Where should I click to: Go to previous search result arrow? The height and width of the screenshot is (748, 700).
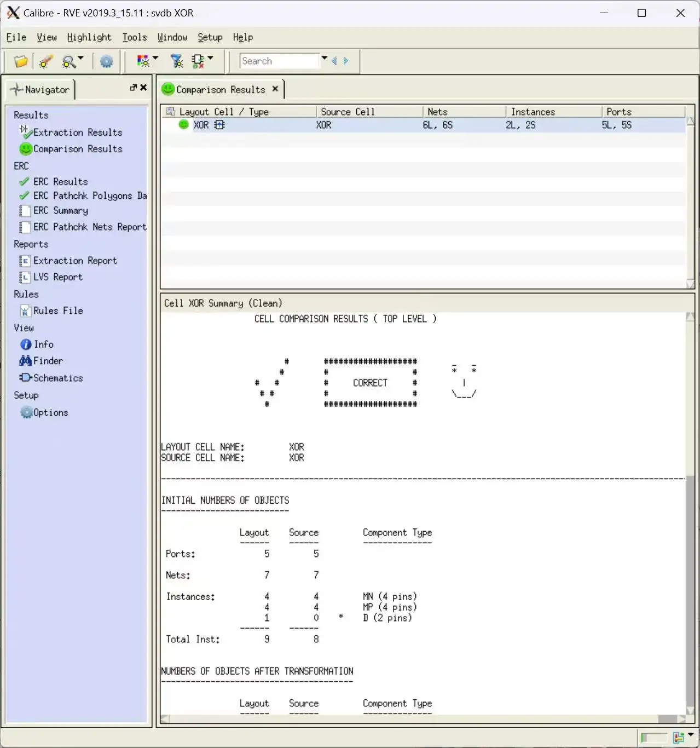tap(334, 61)
